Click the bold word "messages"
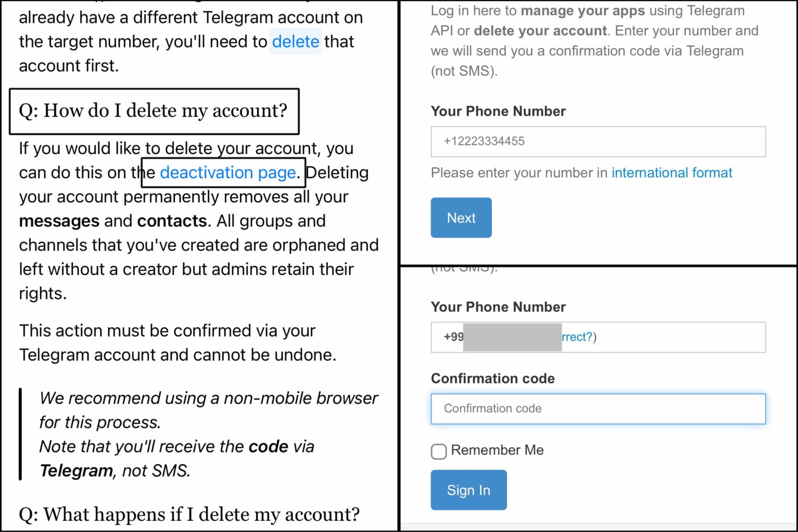 [x=59, y=221]
